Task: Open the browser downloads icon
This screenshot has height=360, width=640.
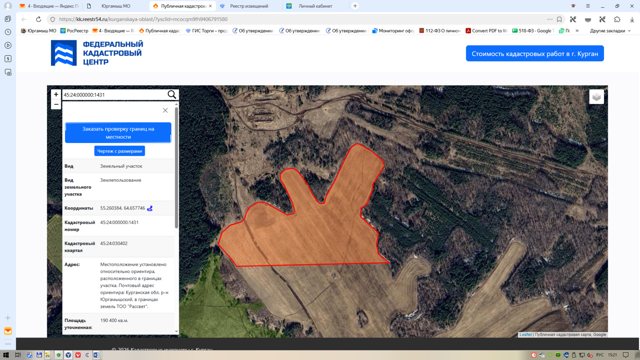Action: [x=631, y=19]
